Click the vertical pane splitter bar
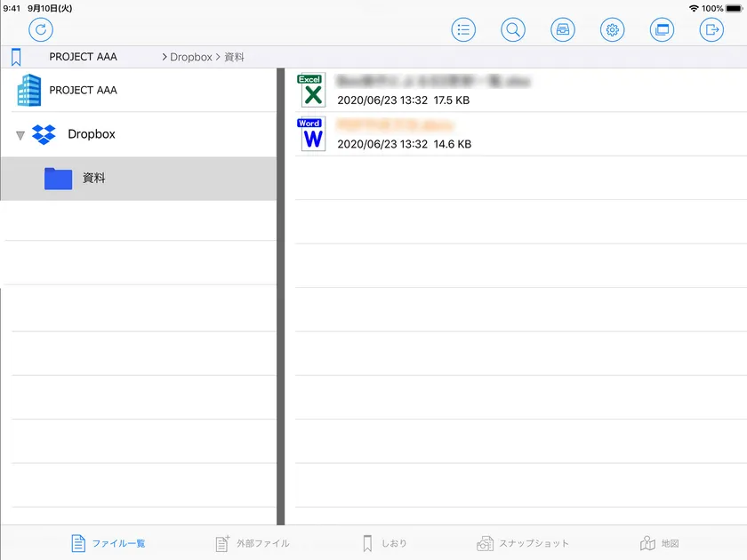 pyautogui.click(x=281, y=296)
